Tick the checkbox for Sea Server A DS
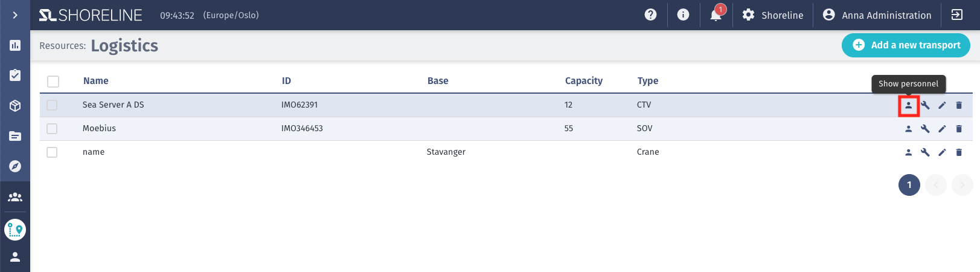This screenshot has width=980, height=272. click(52, 105)
